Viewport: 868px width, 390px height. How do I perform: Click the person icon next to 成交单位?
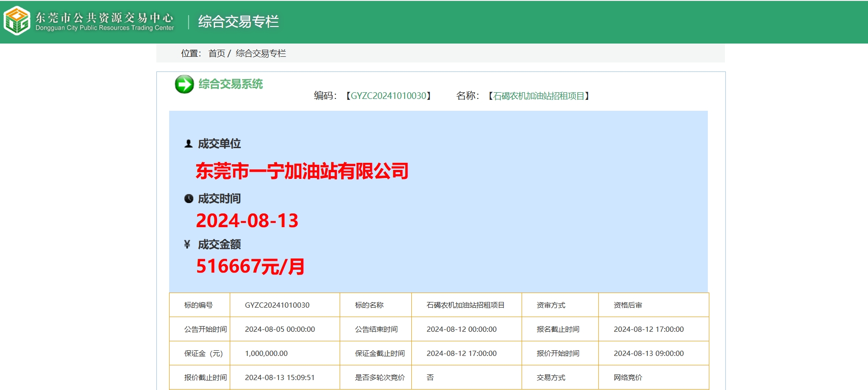point(189,143)
